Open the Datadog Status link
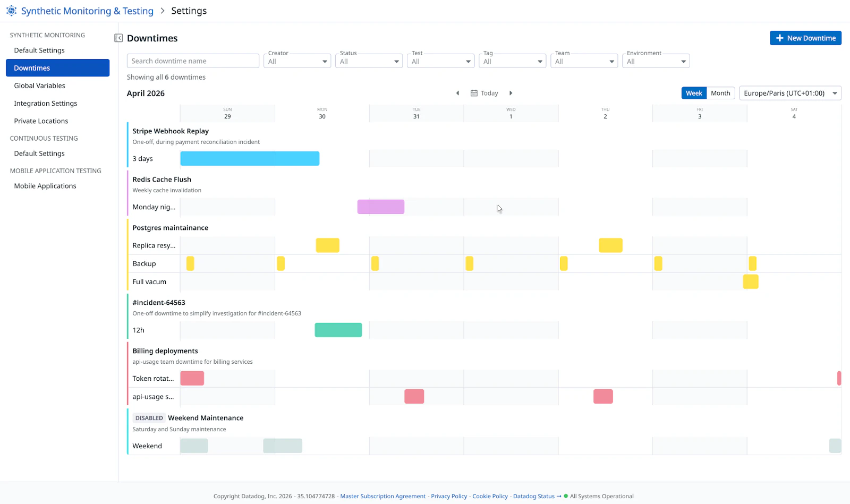Viewport: 850px width, 504px height. pyautogui.click(x=533, y=496)
